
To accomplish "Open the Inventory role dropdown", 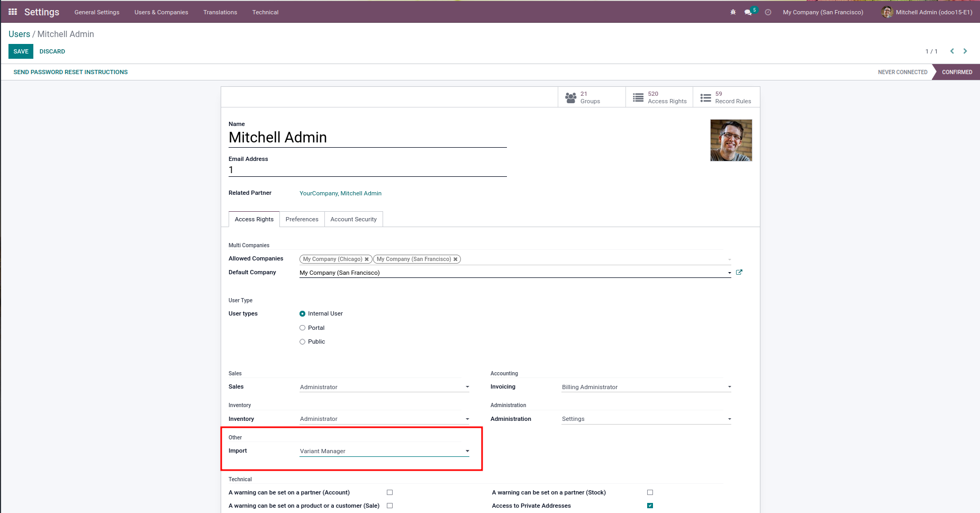I will (384, 419).
